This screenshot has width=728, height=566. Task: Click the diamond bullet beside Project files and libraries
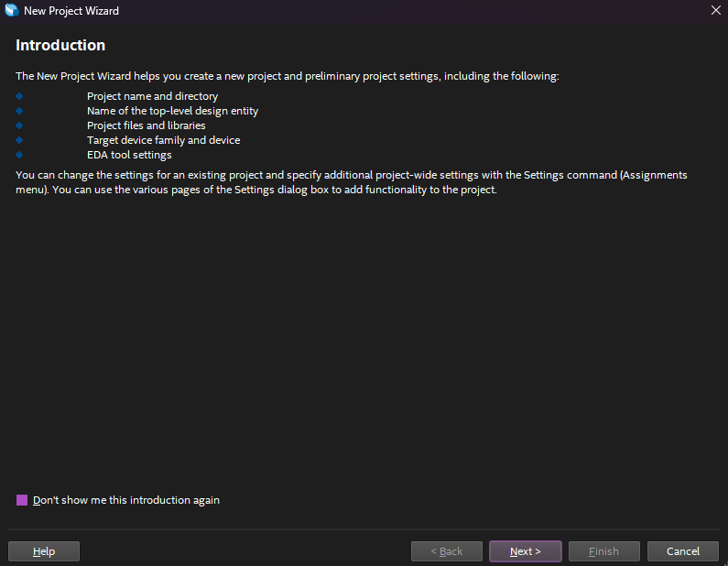[19, 125]
